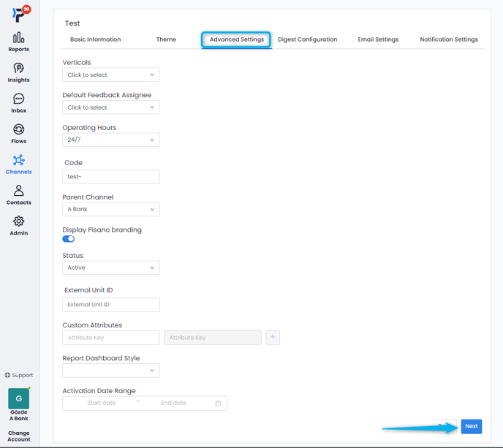Open the Insights sidebar icon

19,72
